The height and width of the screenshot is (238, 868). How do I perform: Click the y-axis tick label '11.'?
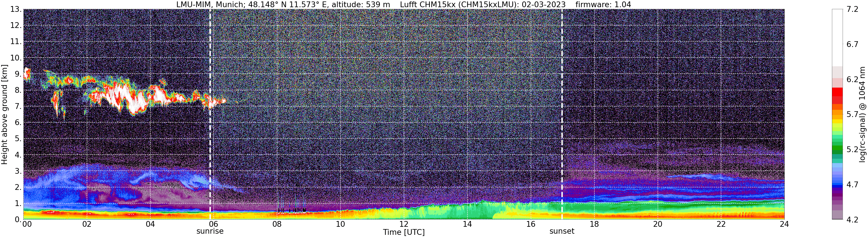tap(16, 41)
